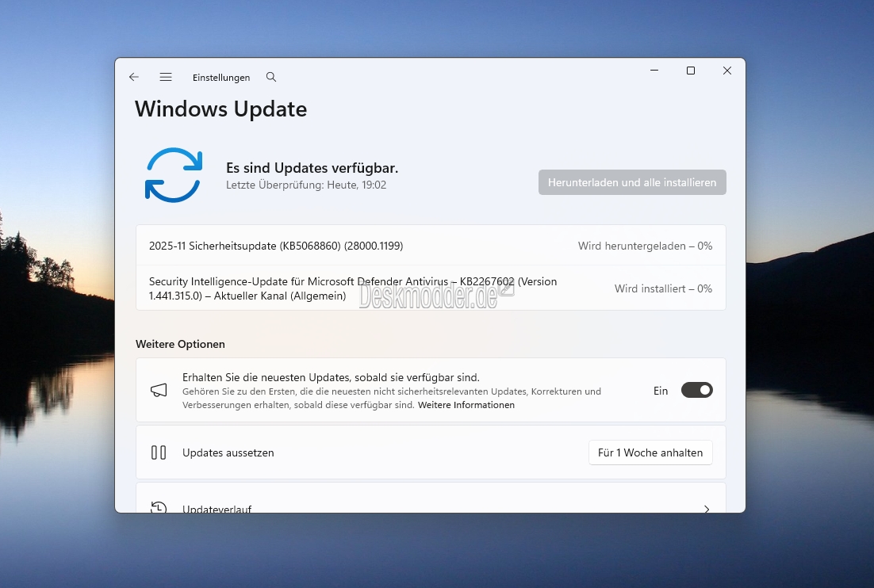Screen dimensions: 874x588
Task: Expand Updateverlauf using the right chevron
Action: pos(707,508)
